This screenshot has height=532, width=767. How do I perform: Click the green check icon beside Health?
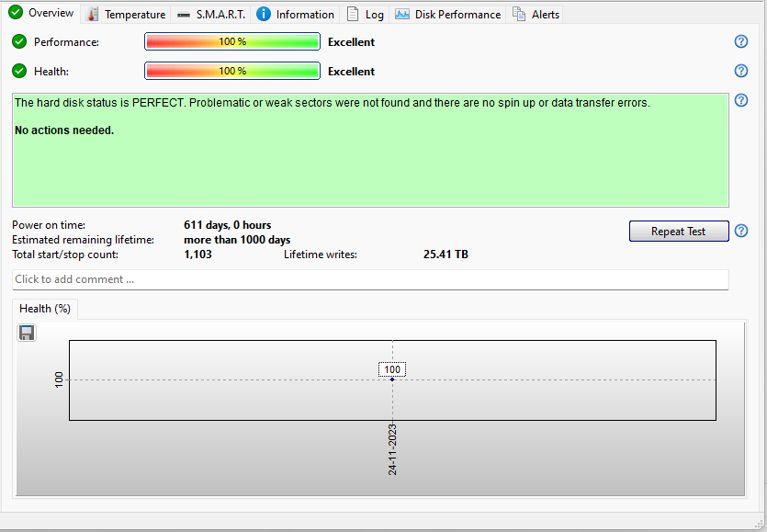coord(19,71)
